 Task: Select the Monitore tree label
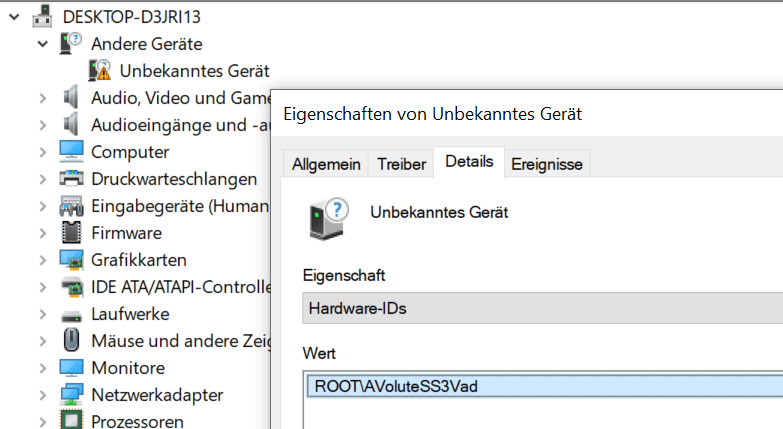[x=128, y=367]
